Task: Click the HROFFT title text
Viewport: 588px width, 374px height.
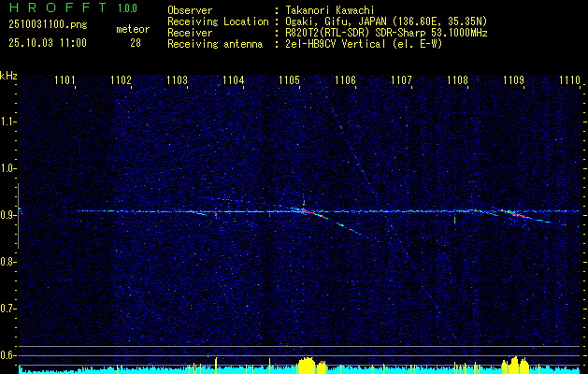Action: [57, 7]
